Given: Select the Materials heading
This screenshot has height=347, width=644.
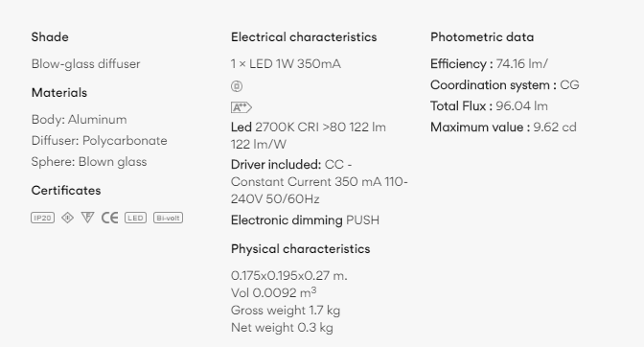Looking at the screenshot, I should (x=59, y=93).
